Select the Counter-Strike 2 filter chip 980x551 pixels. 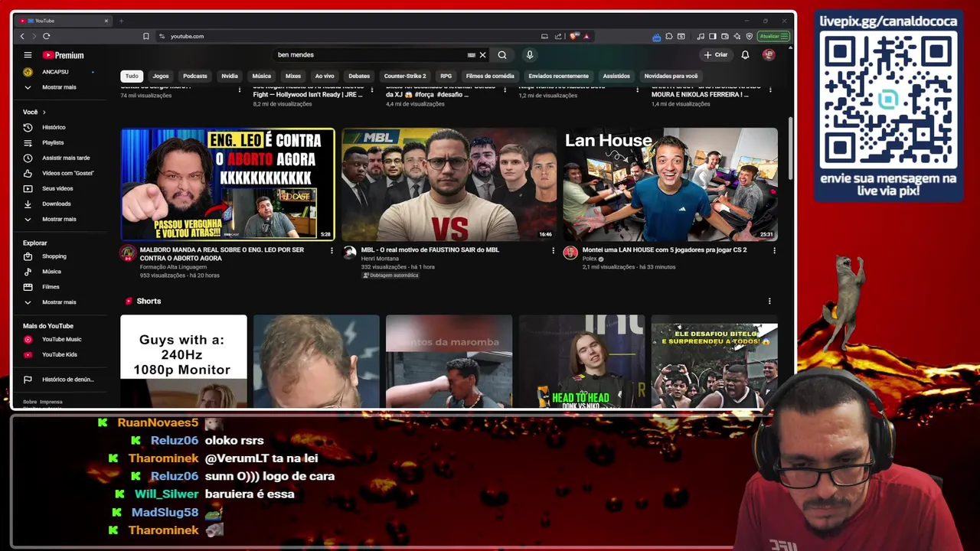(405, 76)
